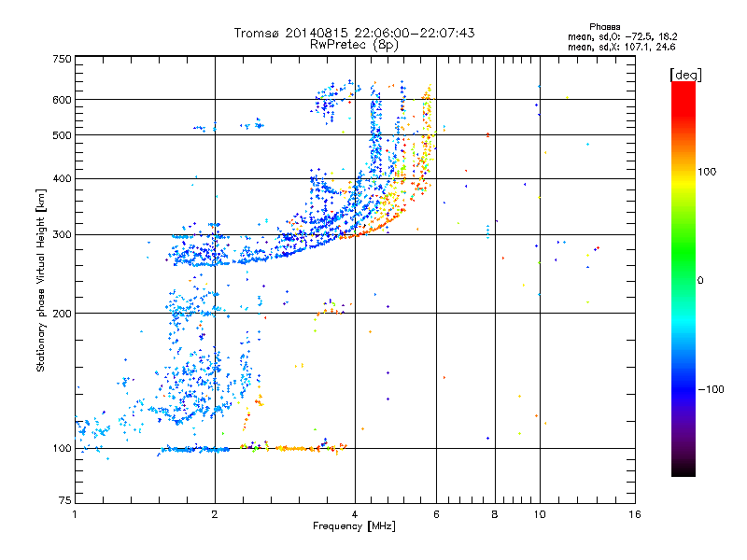Click 'mean, sd,O: -72.5, 18.2' statistics line

(622, 36)
